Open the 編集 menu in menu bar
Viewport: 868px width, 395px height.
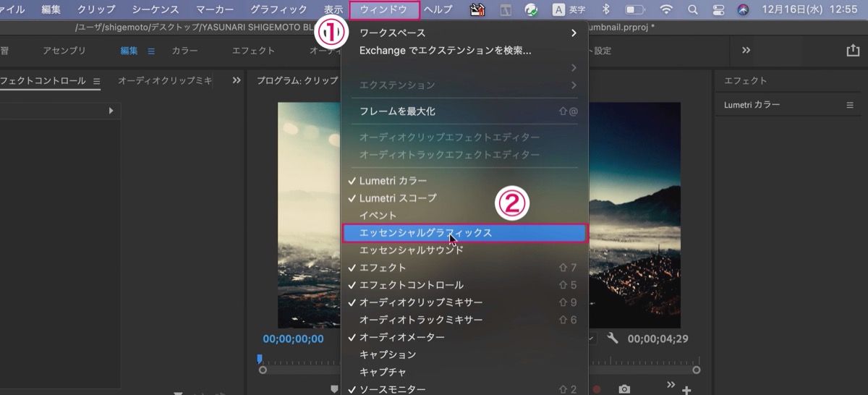pyautogui.click(x=51, y=10)
